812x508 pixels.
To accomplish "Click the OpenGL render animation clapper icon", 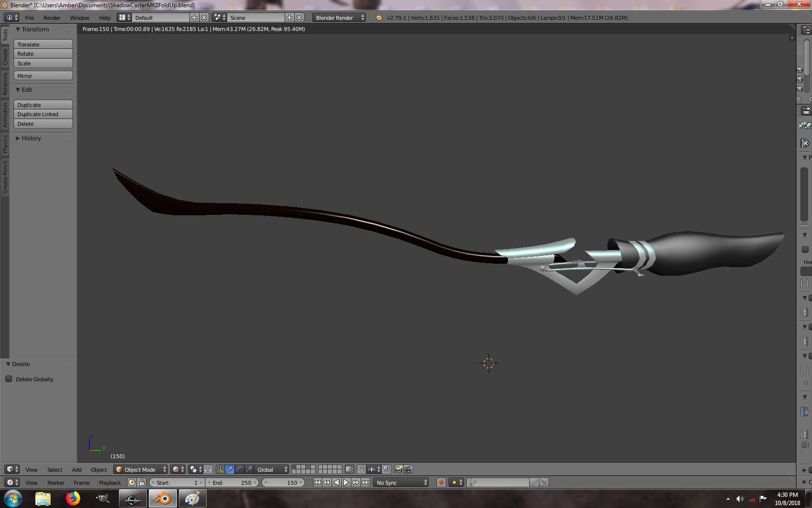I will pyautogui.click(x=408, y=469).
